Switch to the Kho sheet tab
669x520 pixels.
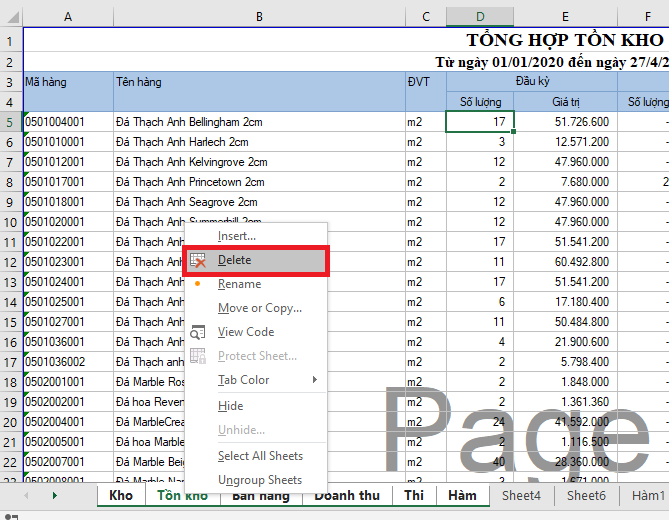[121, 495]
